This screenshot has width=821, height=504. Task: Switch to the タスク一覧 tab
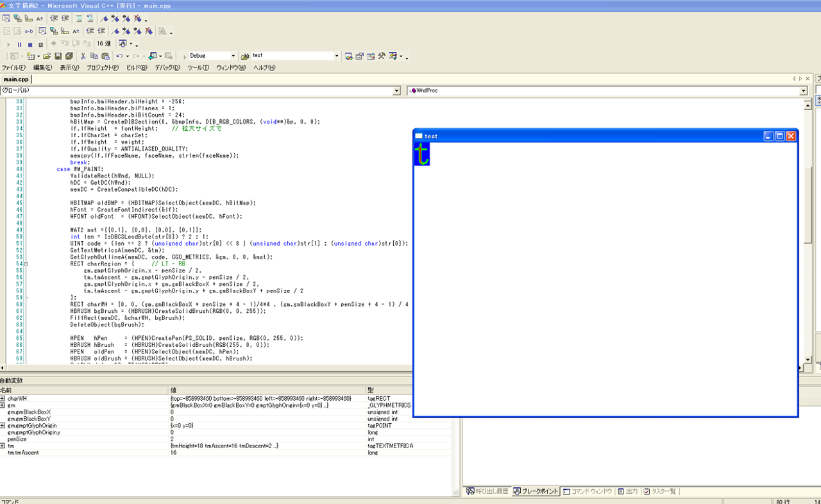point(659,491)
